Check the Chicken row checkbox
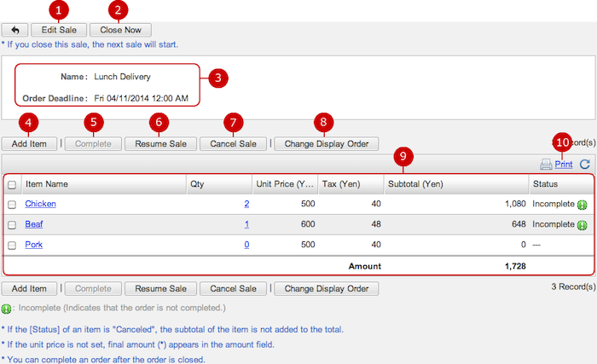Image resolution: width=597 pixels, height=364 pixels. point(12,205)
